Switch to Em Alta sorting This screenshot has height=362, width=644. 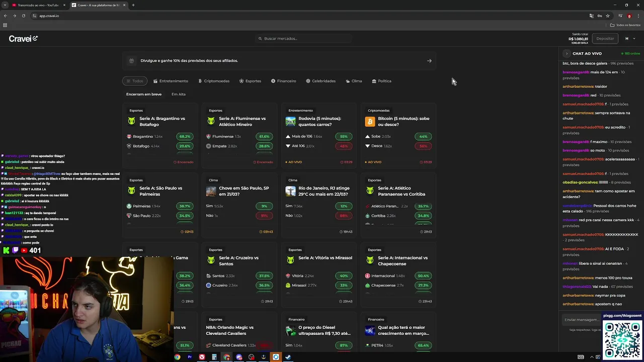pyautogui.click(x=179, y=95)
